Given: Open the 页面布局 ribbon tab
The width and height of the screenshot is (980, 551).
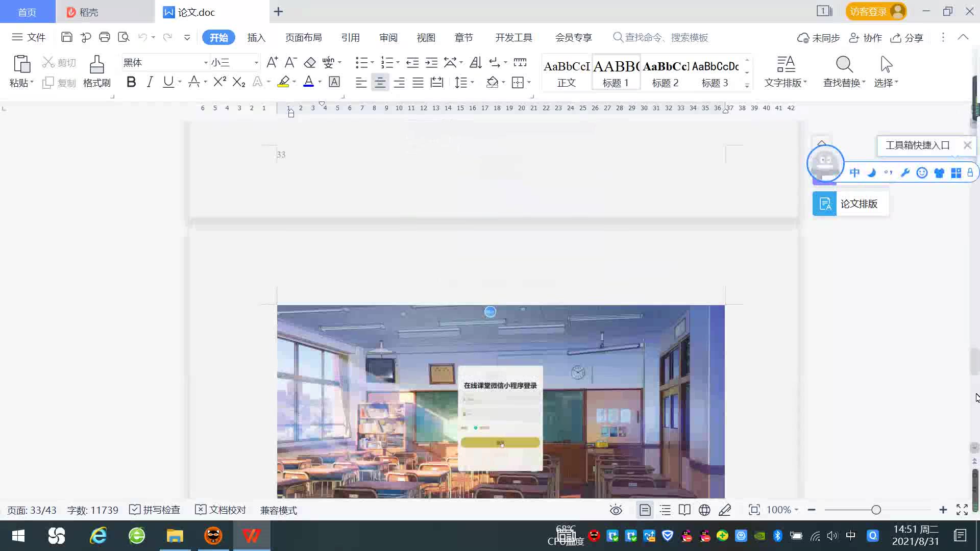Looking at the screenshot, I should click(303, 37).
